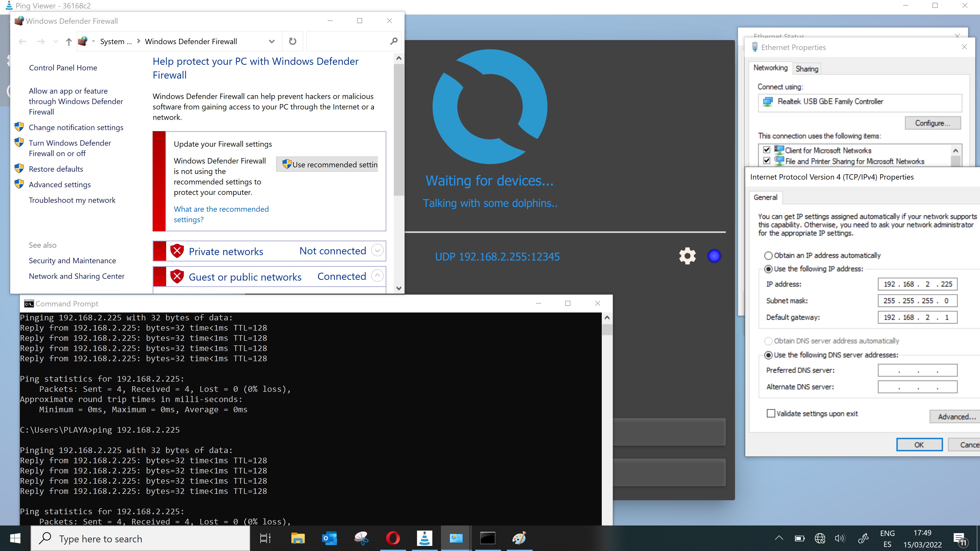Switch to Command Prompt taskbar icon
Viewport: 980px width, 551px height.
click(x=487, y=539)
